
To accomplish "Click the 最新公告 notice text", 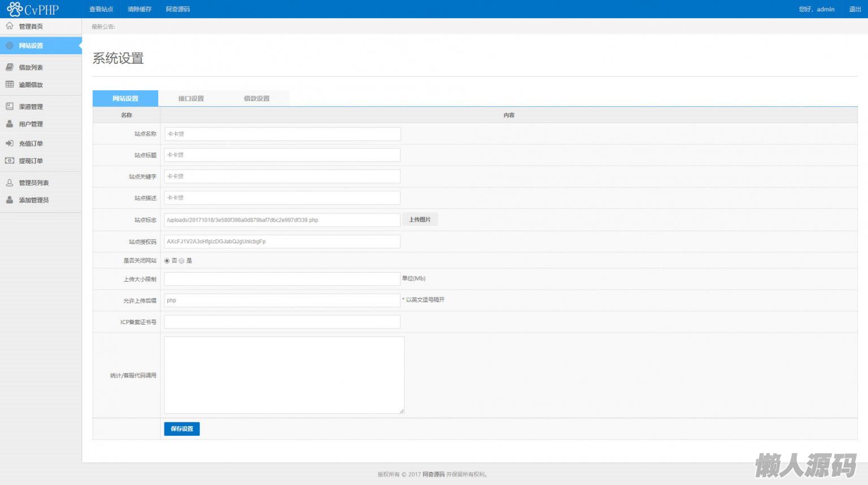I will [103, 27].
